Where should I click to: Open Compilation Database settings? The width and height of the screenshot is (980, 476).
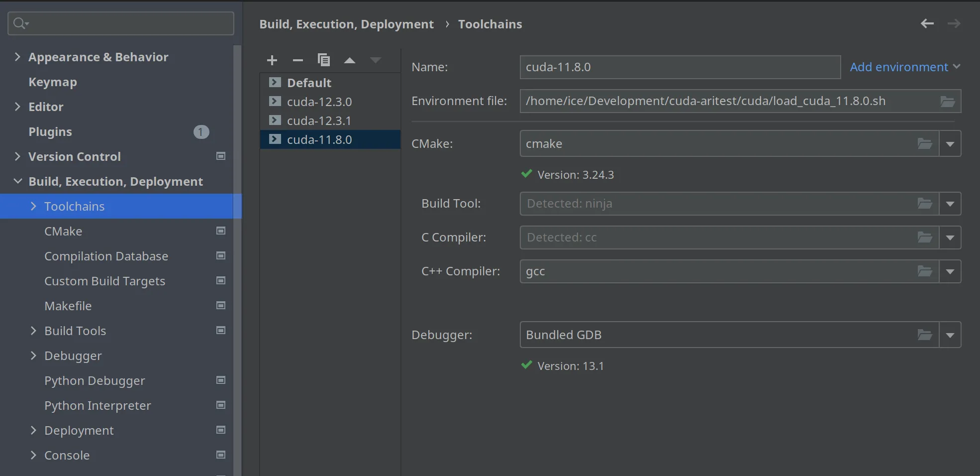coord(106,256)
